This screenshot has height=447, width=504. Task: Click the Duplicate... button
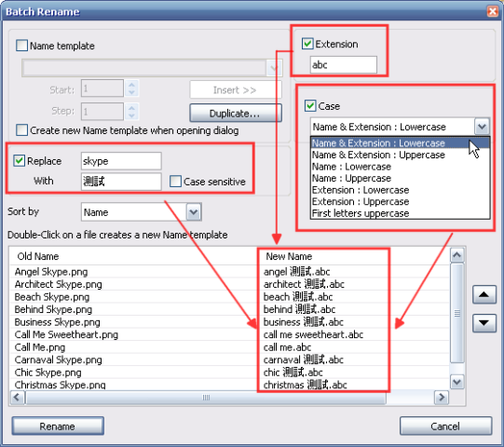click(236, 113)
